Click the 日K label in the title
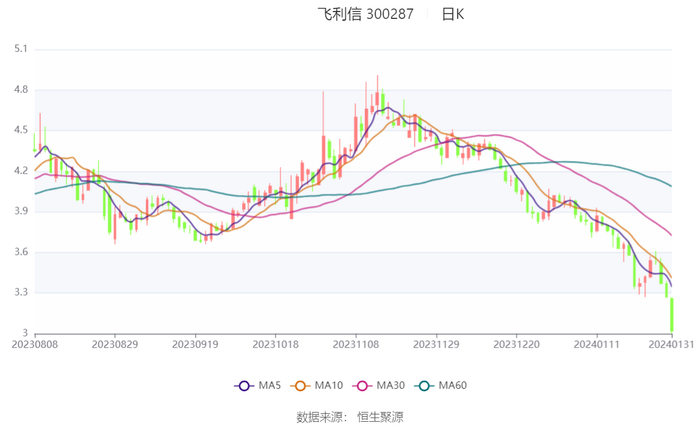Viewport: 700px width, 426px height. (453, 14)
